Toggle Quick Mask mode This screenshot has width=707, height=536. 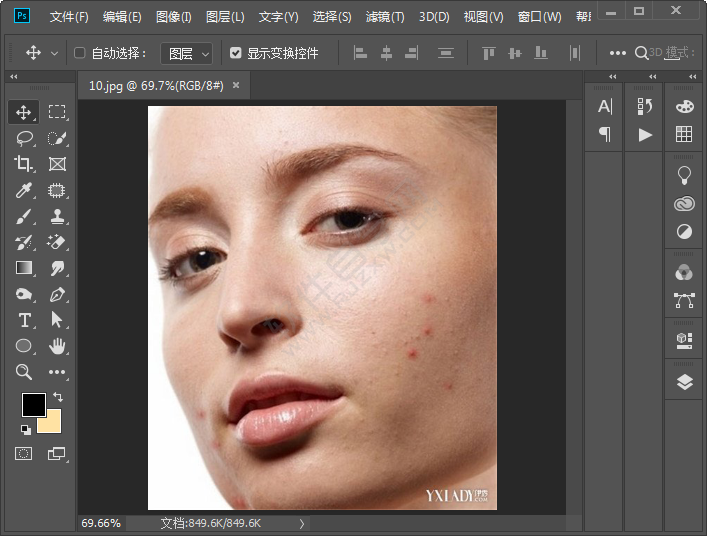(24, 453)
